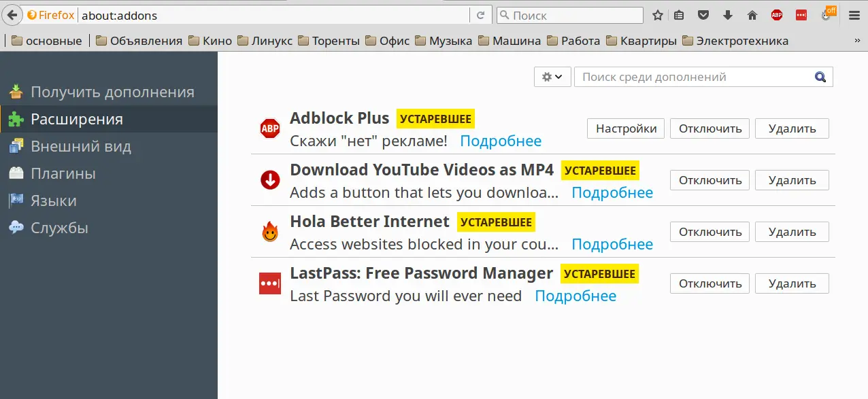The image size is (868, 399).
Task: Open the Firefox hamburger menu
Action: click(x=854, y=15)
